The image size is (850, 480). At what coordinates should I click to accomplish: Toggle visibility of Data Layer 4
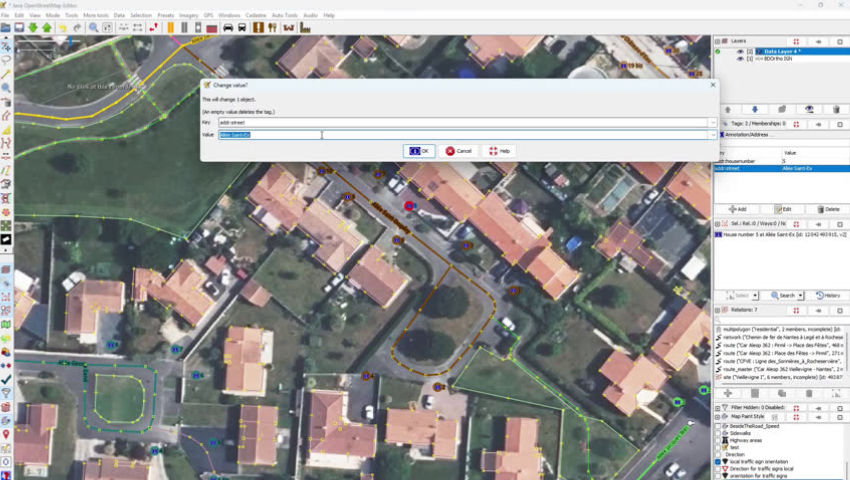(x=740, y=51)
